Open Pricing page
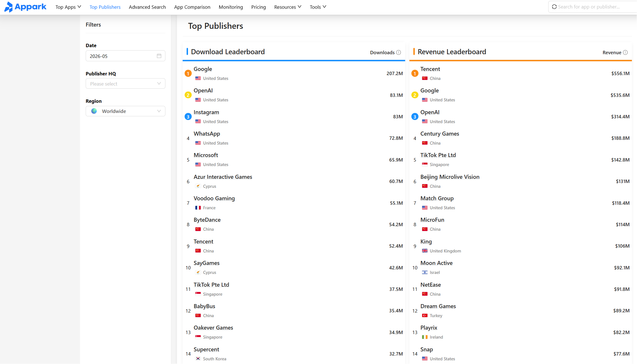Image resolution: width=637 pixels, height=364 pixels. click(x=258, y=7)
